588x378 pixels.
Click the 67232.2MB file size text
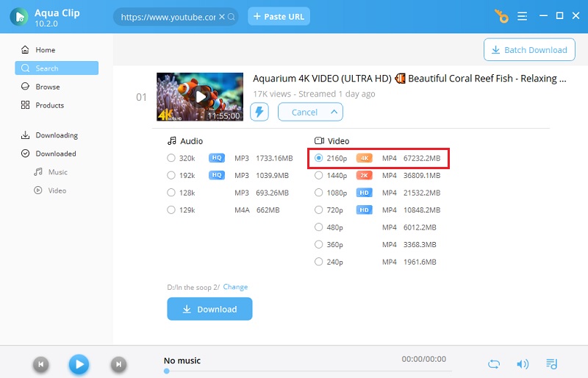click(x=422, y=158)
